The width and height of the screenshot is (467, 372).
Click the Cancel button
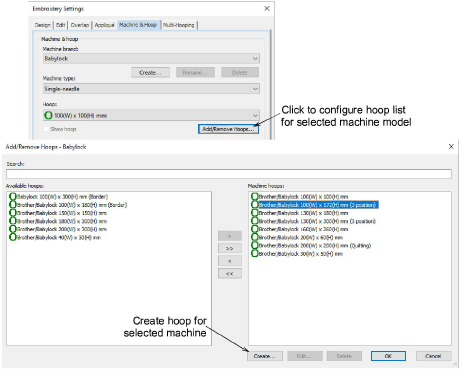pos(433,356)
